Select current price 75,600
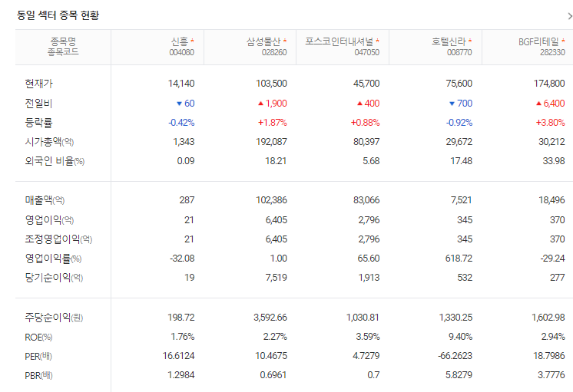 (x=459, y=84)
